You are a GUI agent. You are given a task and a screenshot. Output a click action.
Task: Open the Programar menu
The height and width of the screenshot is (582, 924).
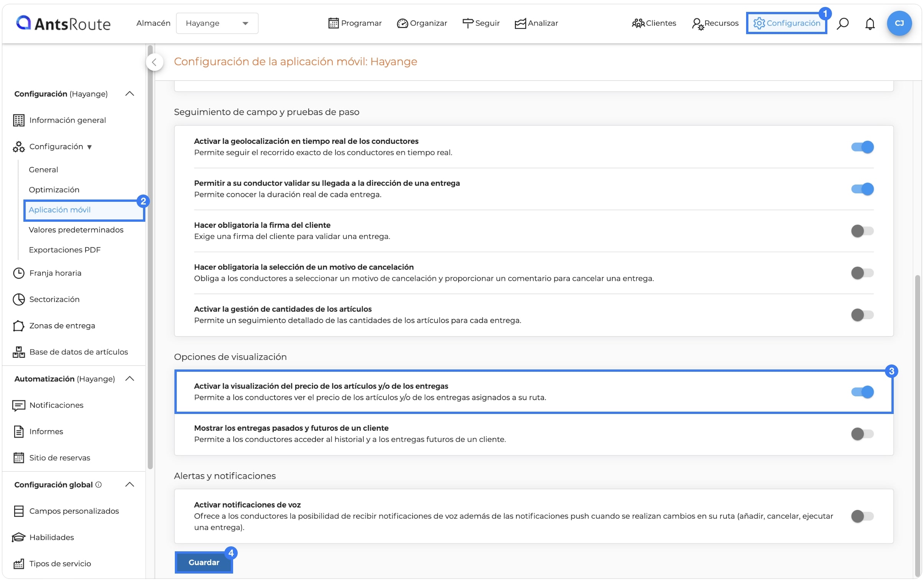pos(355,23)
